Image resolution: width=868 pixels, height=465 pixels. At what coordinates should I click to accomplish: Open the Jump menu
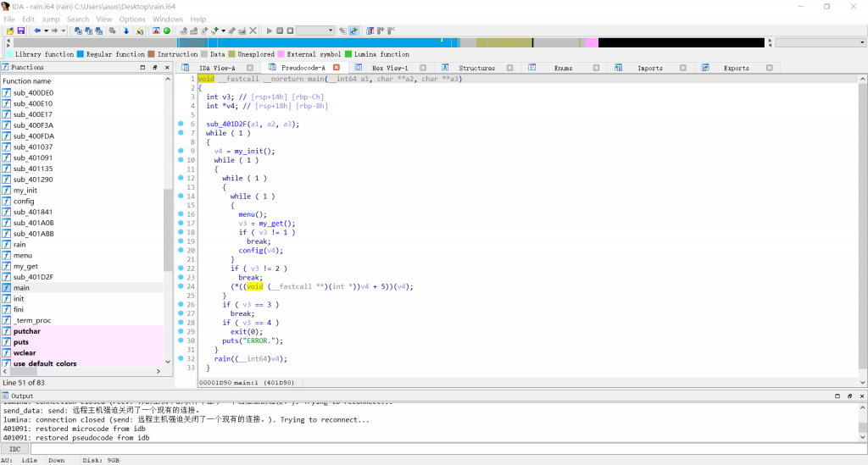tap(50, 19)
